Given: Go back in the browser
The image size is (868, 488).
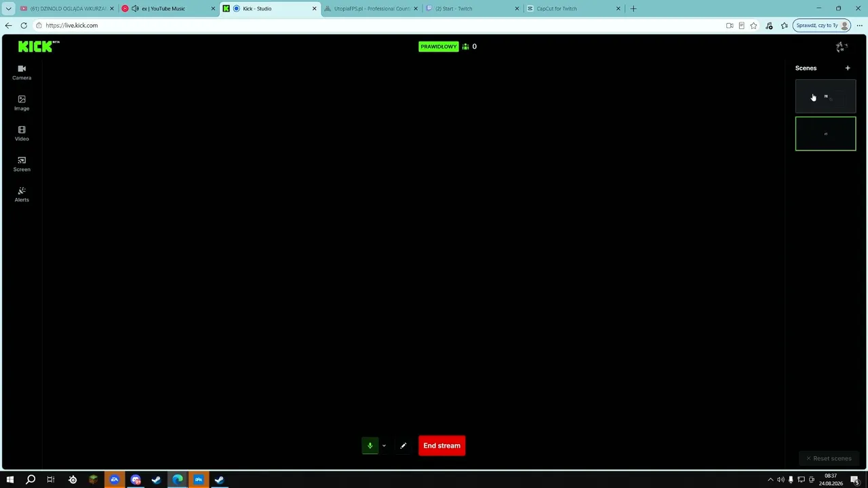Looking at the screenshot, I should (x=8, y=26).
